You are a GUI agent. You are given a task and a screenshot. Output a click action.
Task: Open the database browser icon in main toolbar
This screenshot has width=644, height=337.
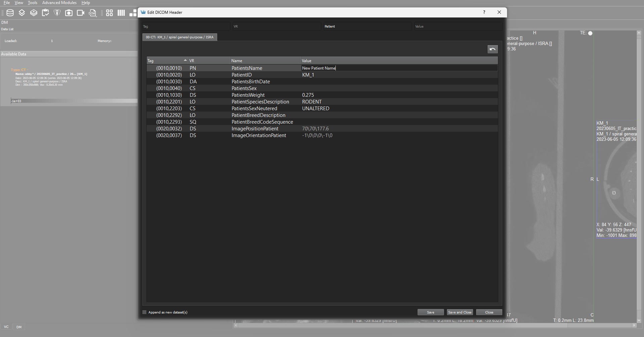(x=10, y=13)
